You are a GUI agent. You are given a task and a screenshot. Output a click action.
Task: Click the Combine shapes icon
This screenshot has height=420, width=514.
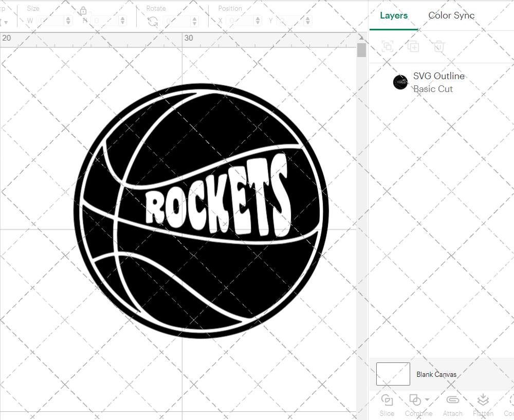pos(414,400)
